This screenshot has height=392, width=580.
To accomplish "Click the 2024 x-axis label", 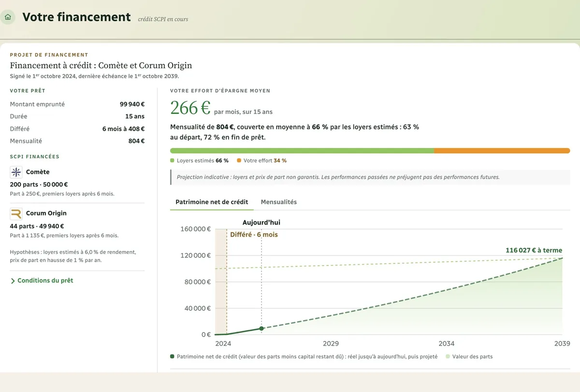I will (x=223, y=344).
